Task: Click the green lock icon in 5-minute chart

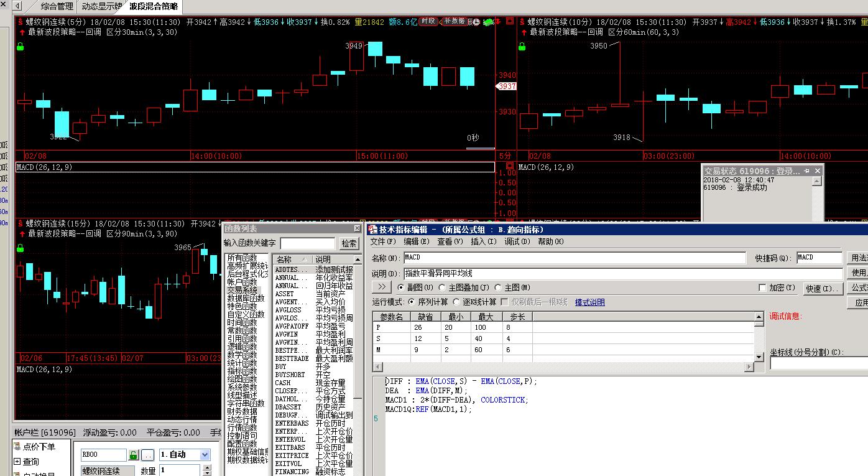Action: (20, 47)
